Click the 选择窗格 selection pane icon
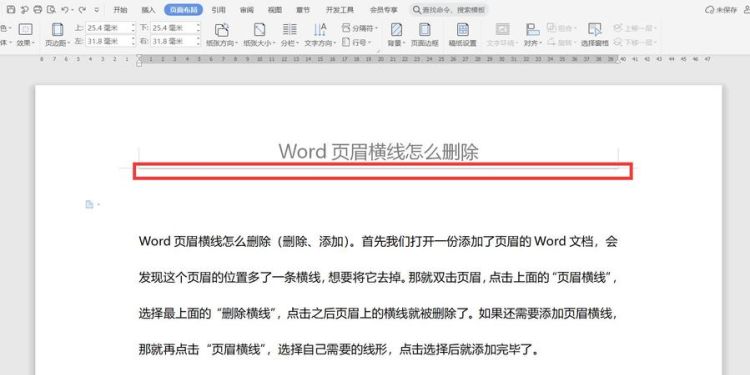The height and width of the screenshot is (375, 750). [595, 35]
